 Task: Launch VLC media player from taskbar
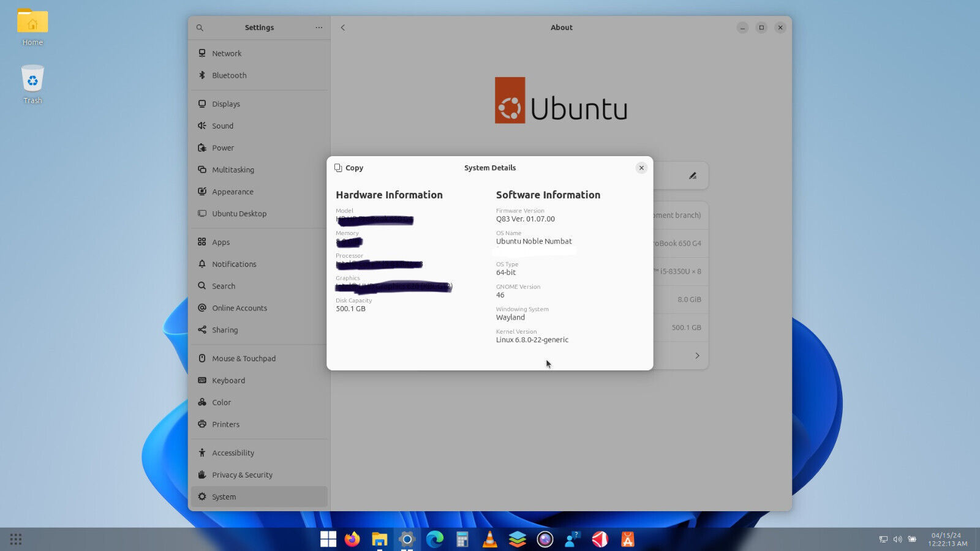click(x=490, y=539)
